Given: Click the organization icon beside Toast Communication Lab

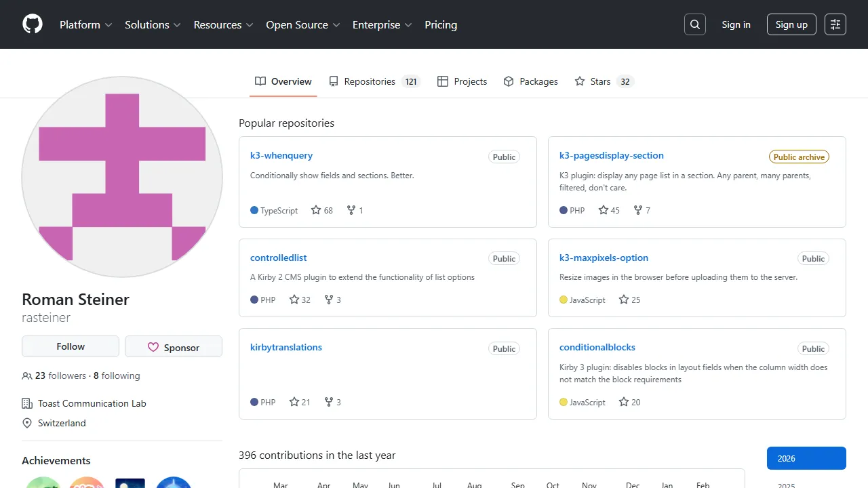Looking at the screenshot, I should pos(27,403).
